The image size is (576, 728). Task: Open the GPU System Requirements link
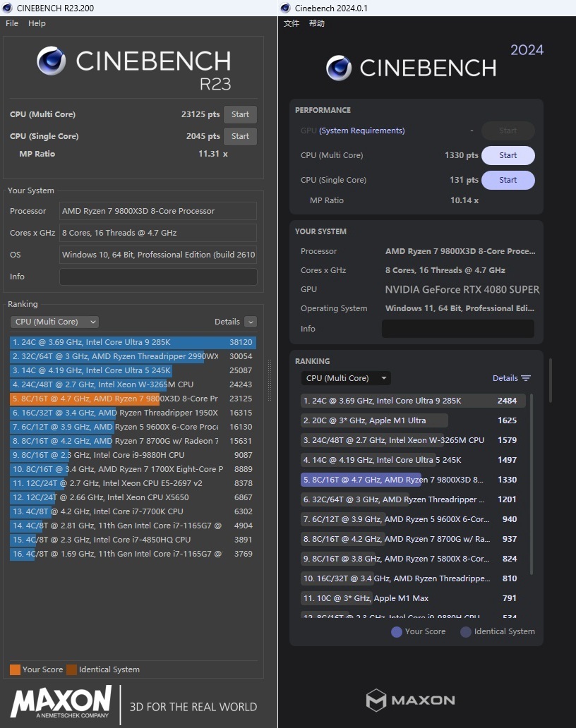click(362, 131)
